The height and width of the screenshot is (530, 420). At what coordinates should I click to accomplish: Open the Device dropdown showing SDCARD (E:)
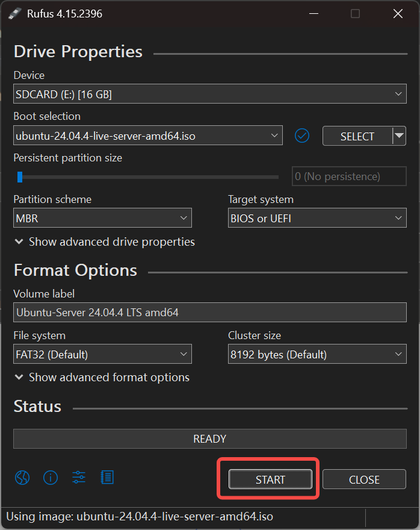(209, 93)
